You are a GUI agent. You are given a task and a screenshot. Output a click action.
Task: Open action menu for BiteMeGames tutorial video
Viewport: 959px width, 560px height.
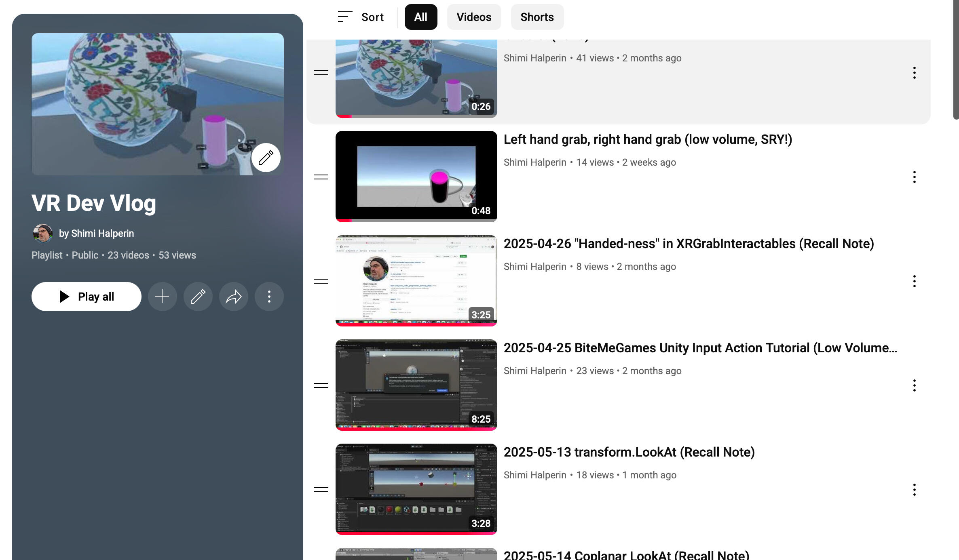tap(914, 385)
